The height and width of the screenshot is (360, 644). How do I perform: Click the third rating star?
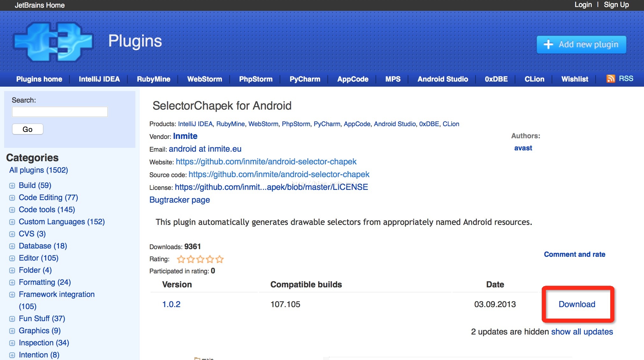click(200, 259)
